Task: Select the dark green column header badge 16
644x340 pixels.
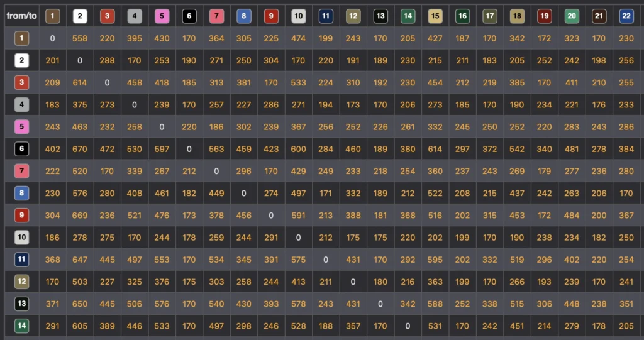Action: click(462, 16)
